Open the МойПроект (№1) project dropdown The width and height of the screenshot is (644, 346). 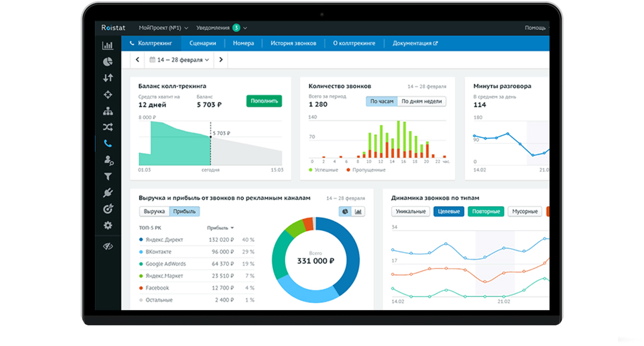[x=163, y=28]
